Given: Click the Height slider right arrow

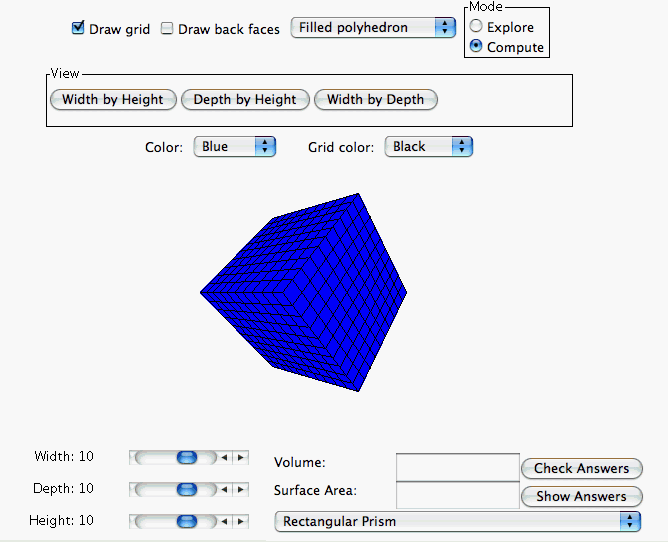Looking at the screenshot, I should pos(240,521).
